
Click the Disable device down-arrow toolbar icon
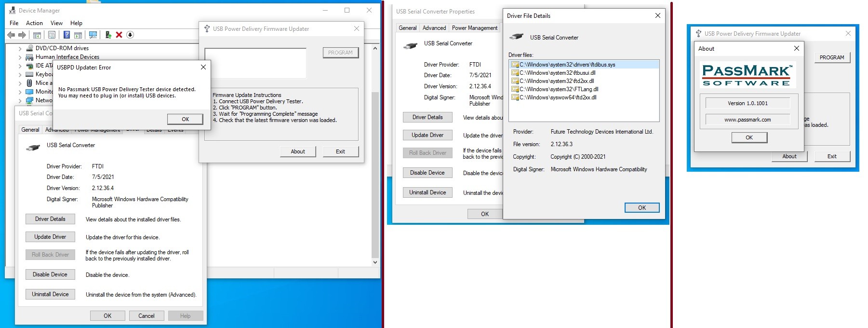(130, 35)
